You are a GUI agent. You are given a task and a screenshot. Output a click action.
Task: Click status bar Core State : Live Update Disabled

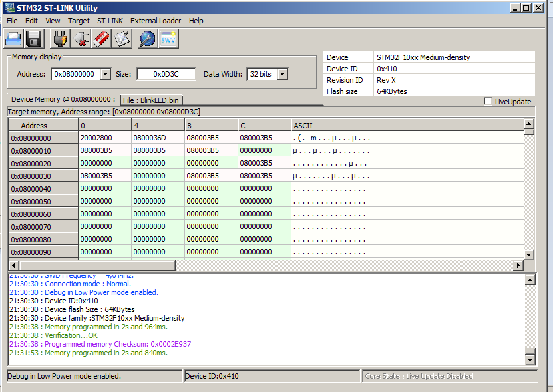(x=450, y=376)
